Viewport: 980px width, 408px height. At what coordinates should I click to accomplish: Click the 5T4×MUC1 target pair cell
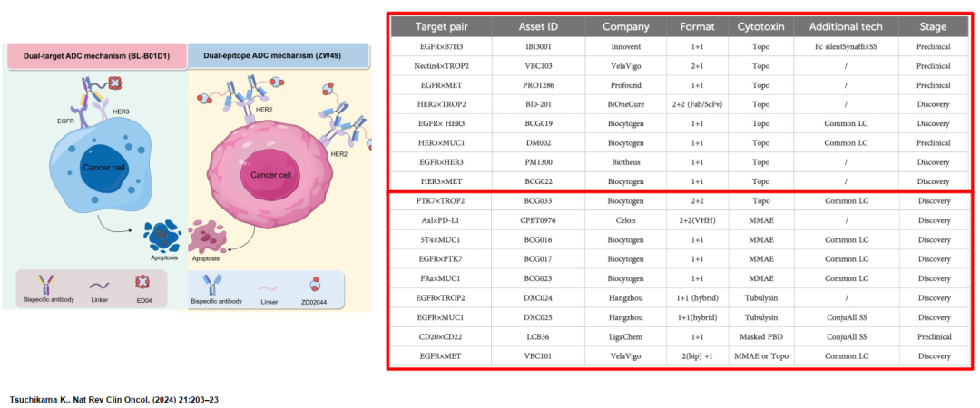click(x=441, y=240)
